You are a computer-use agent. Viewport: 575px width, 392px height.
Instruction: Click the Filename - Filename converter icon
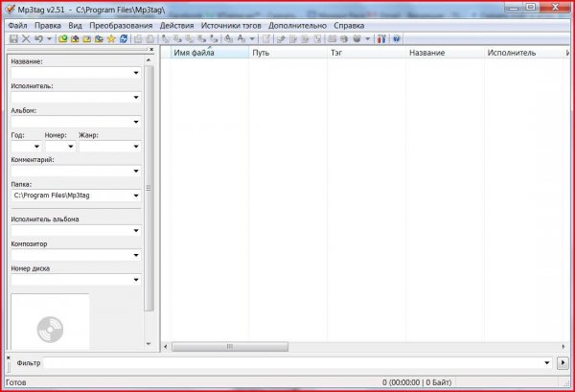(190, 38)
